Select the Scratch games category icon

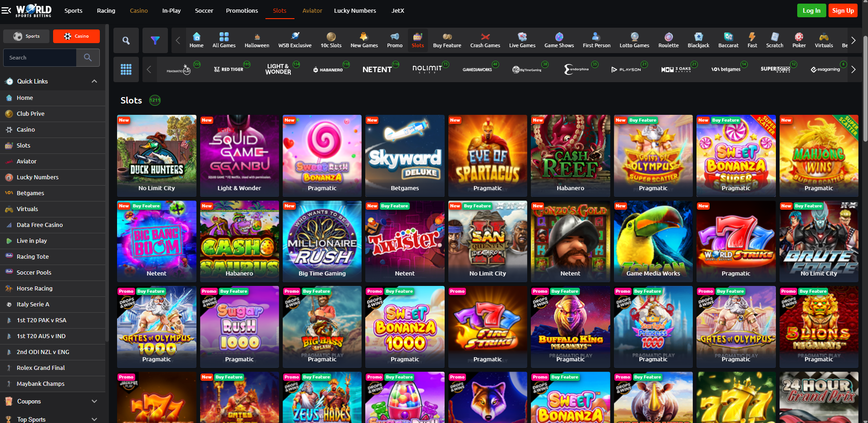coord(774,40)
